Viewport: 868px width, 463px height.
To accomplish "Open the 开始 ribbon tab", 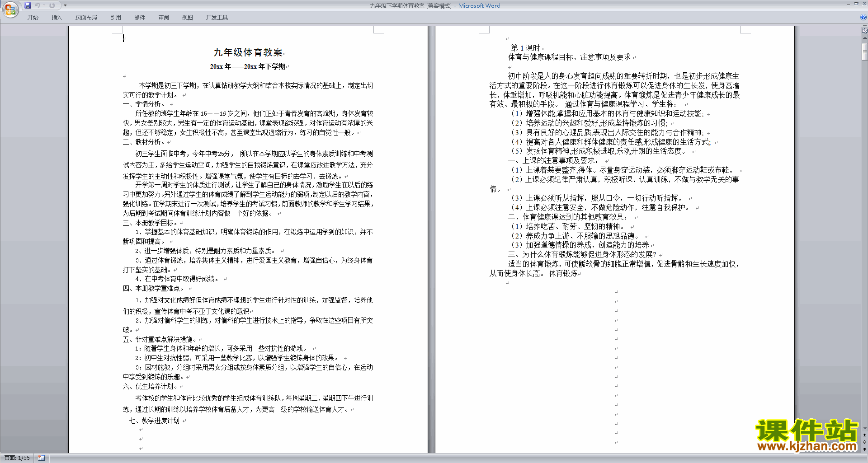I will tap(33, 17).
